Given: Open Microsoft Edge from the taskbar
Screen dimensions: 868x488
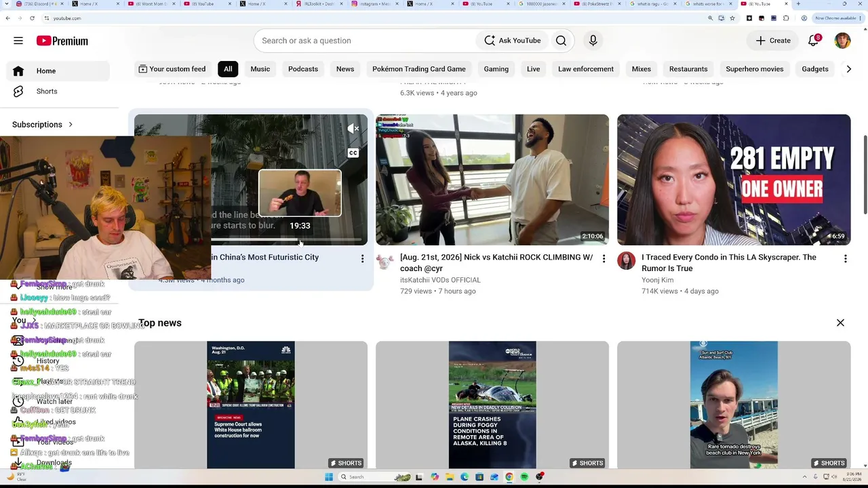Looking at the screenshot, I should click(x=465, y=477).
